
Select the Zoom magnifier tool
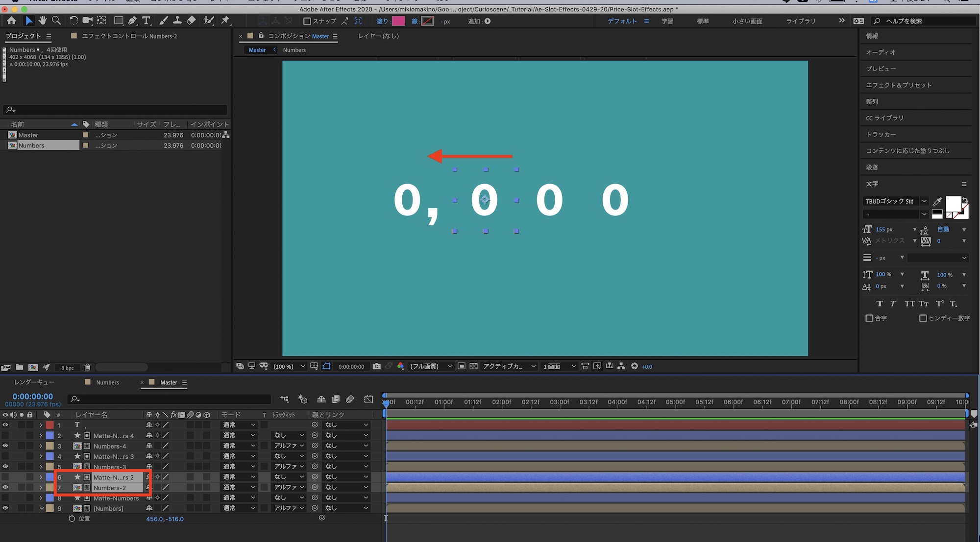(x=56, y=21)
